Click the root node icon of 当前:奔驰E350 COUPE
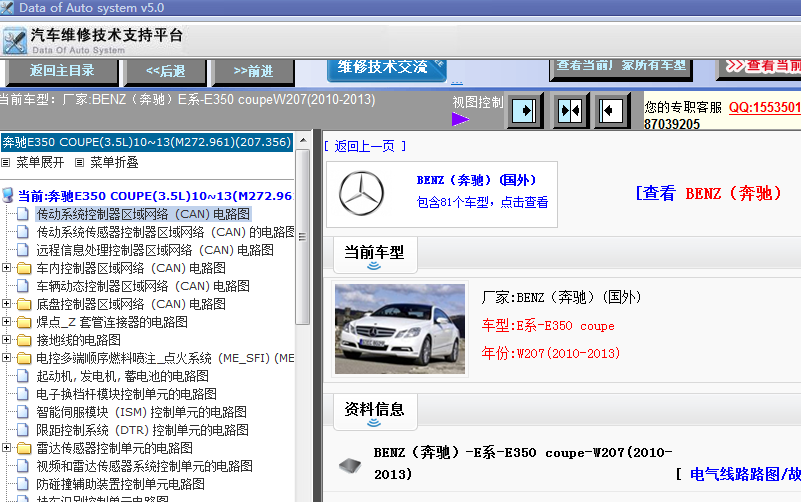This screenshot has height=502, width=801. point(8,195)
